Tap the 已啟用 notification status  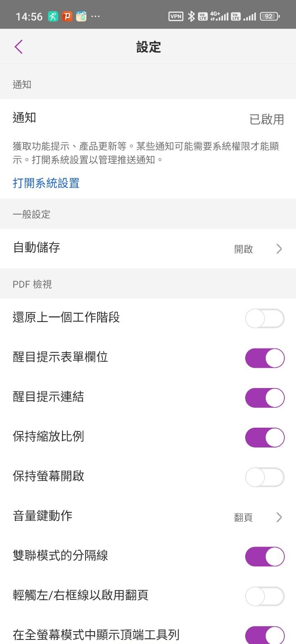(267, 119)
